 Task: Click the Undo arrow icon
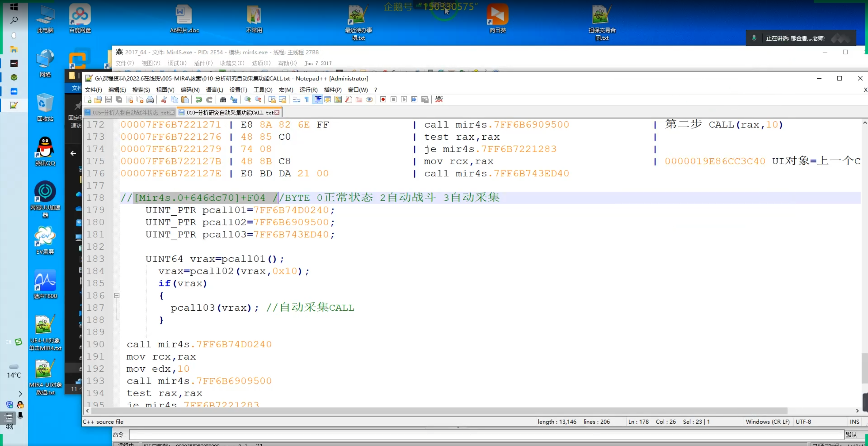click(x=199, y=99)
